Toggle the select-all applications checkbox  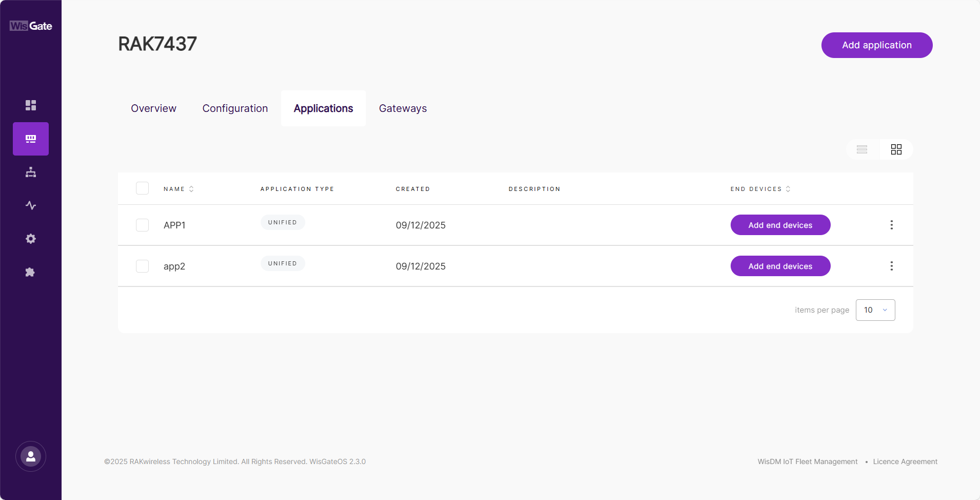pos(142,188)
